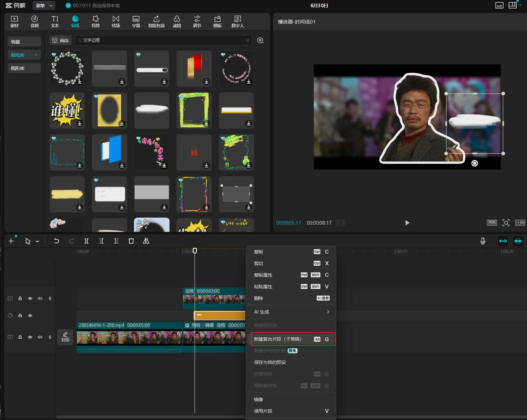Viewport: 527px width, 420px height.
Task: Click the 比例 aspect ratio button
Action: point(520,223)
